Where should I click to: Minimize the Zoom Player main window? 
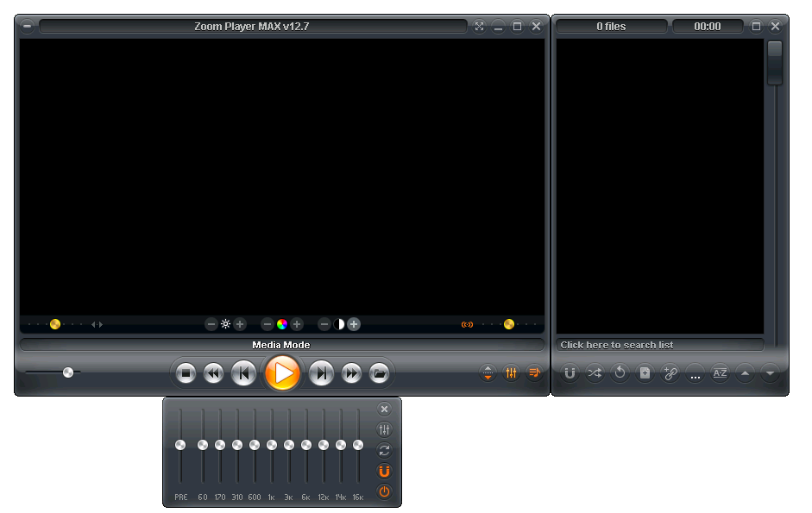[x=498, y=26]
